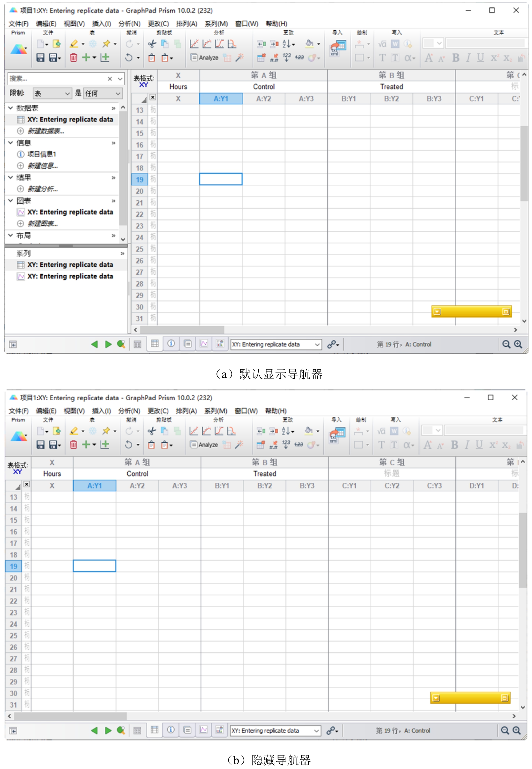Collapse 信息 section in navigator
This screenshot has width=532, height=769.
[11, 143]
